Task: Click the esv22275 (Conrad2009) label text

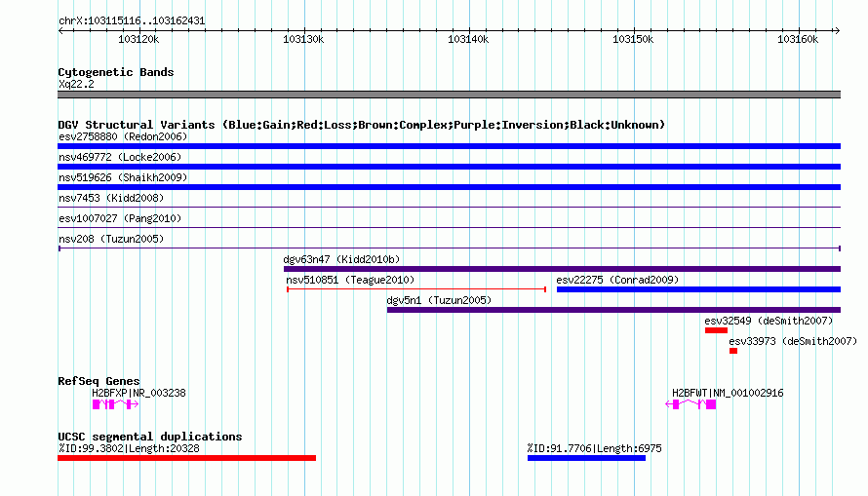Action: point(617,280)
